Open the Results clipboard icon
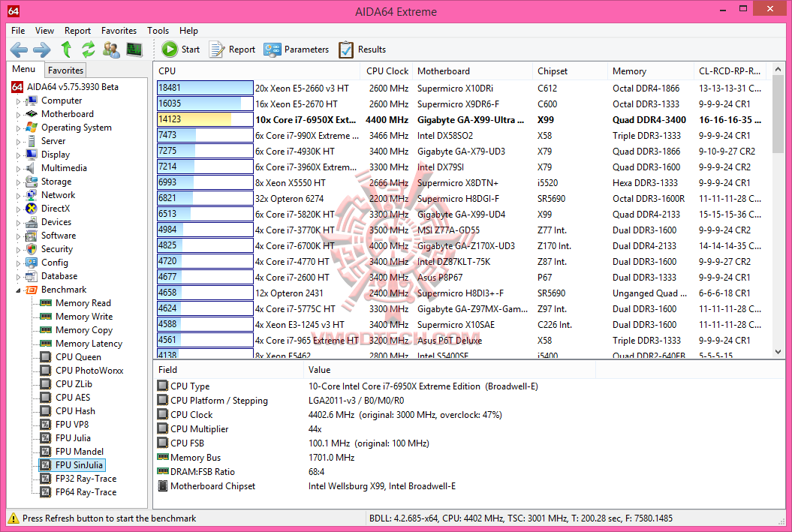This screenshot has width=792, height=532. point(346,50)
